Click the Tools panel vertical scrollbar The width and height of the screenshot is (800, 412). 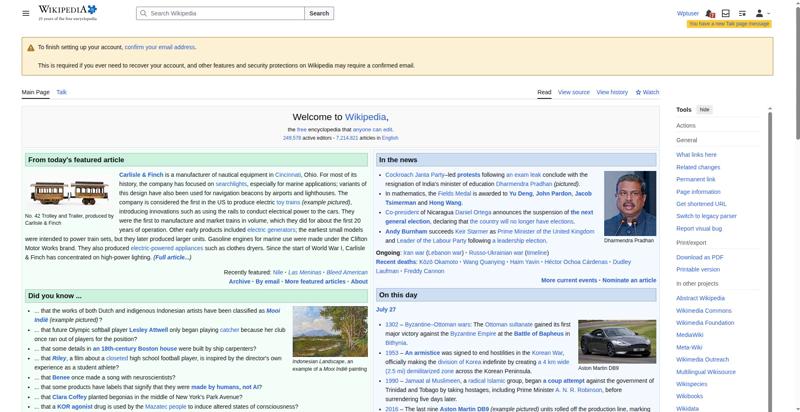click(x=770, y=260)
